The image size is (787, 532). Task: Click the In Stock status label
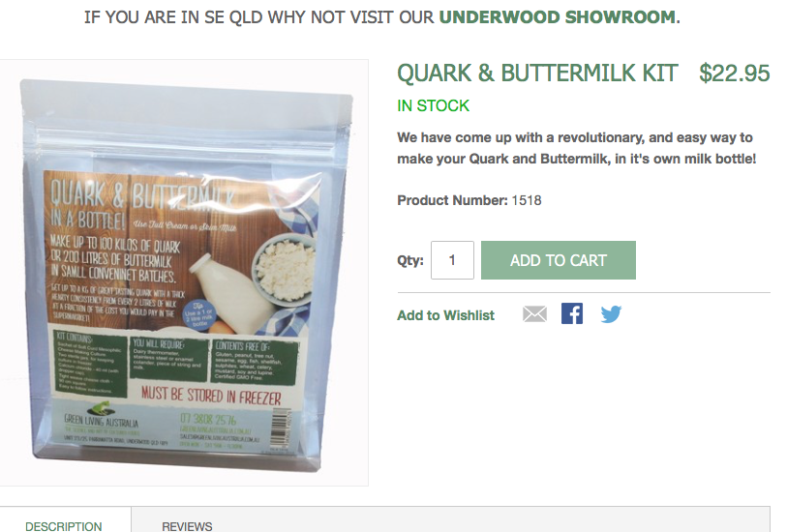tap(433, 105)
